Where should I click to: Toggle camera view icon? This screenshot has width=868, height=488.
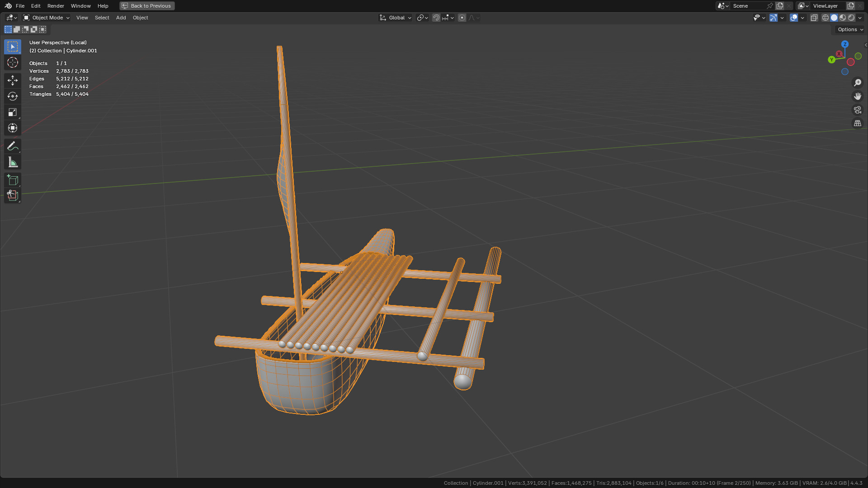(858, 110)
